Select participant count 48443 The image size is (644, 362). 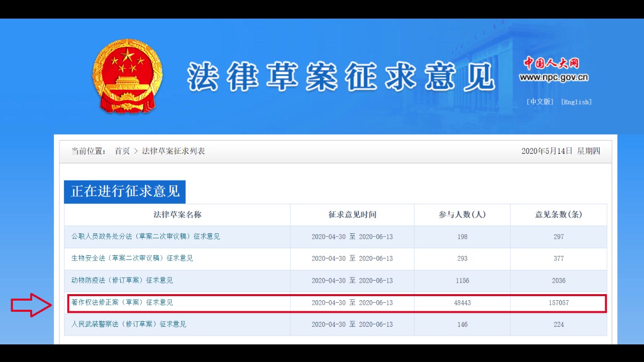pos(462,303)
